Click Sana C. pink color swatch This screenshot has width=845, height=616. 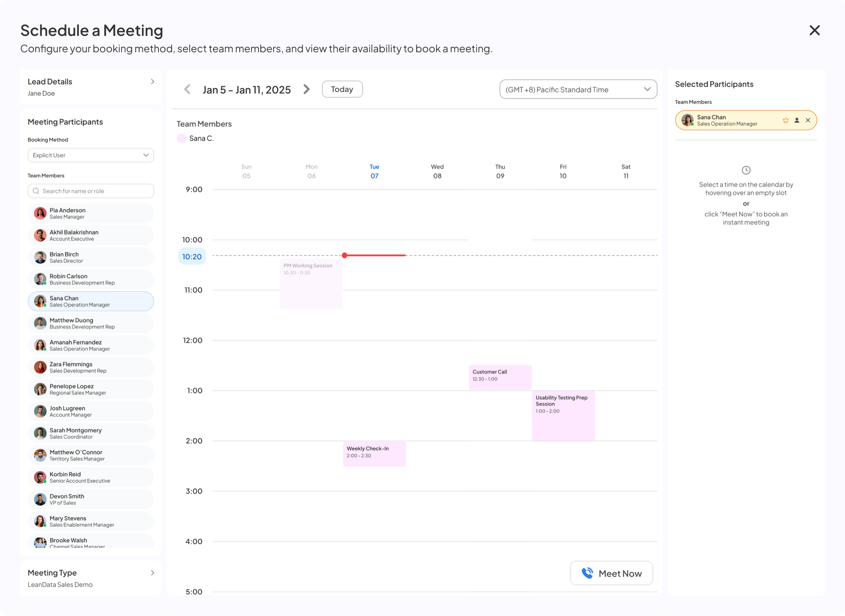pyautogui.click(x=181, y=138)
